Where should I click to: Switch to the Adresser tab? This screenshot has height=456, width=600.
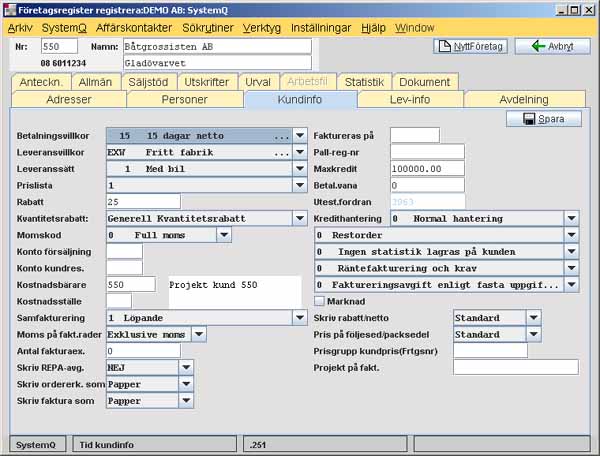coord(69,99)
